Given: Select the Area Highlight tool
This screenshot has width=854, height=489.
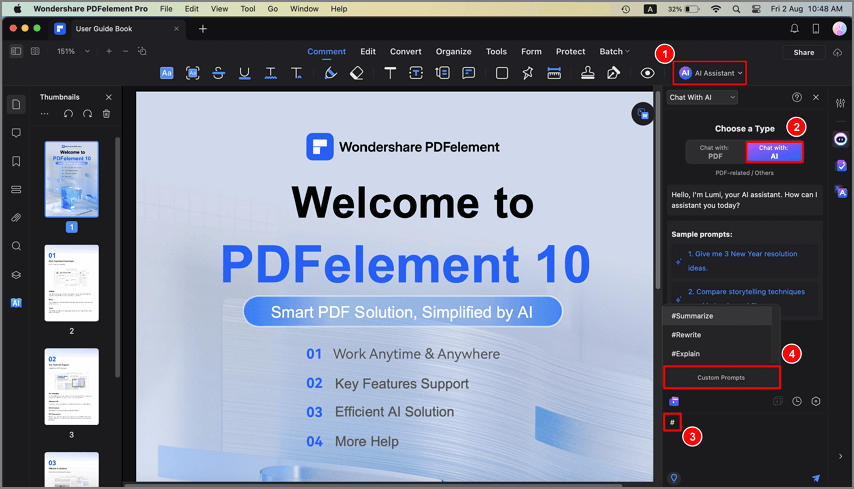Looking at the screenshot, I should [x=192, y=73].
